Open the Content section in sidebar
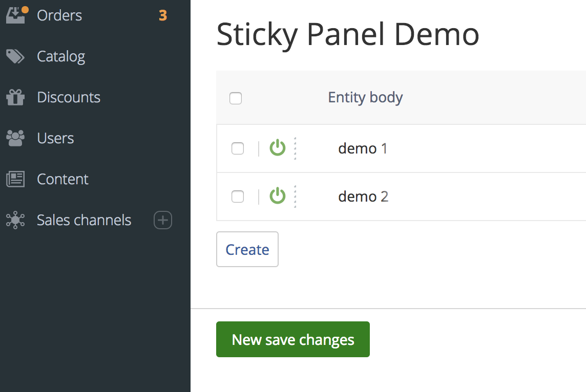 point(62,179)
